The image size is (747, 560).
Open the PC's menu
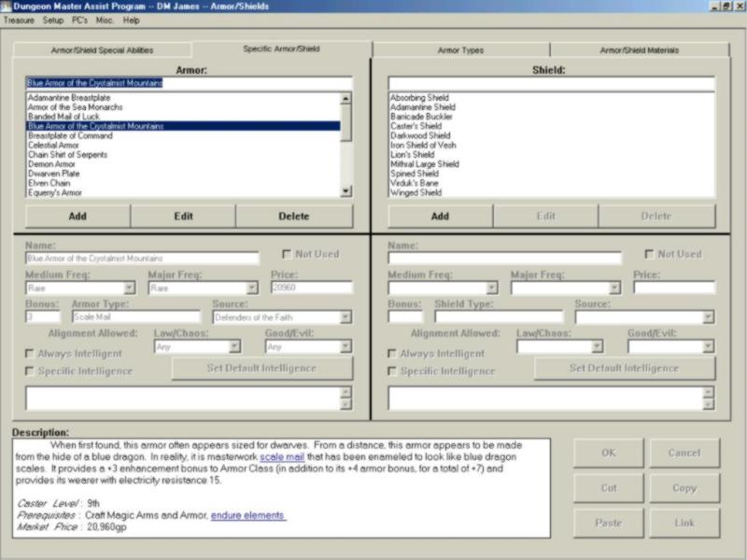point(79,20)
